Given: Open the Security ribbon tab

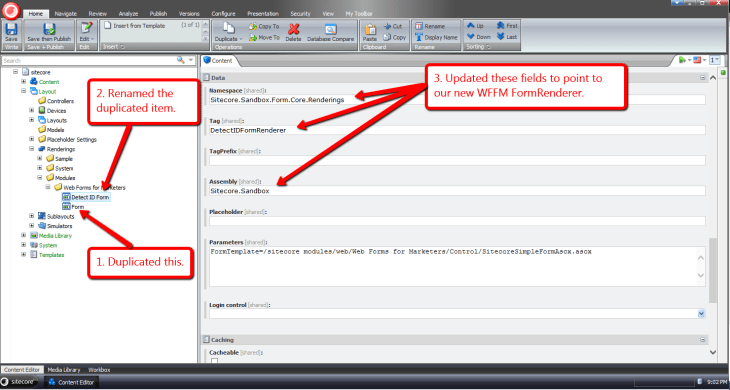Looking at the screenshot, I should coord(300,13).
